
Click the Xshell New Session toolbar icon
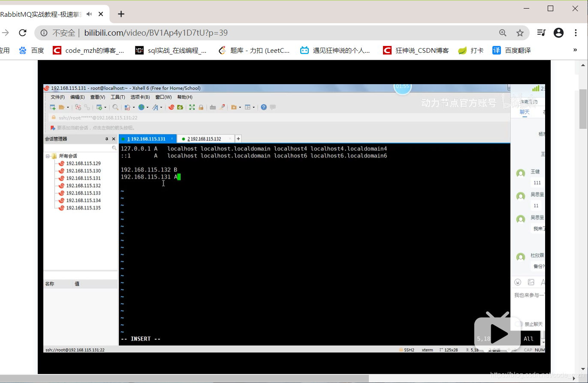[53, 107]
